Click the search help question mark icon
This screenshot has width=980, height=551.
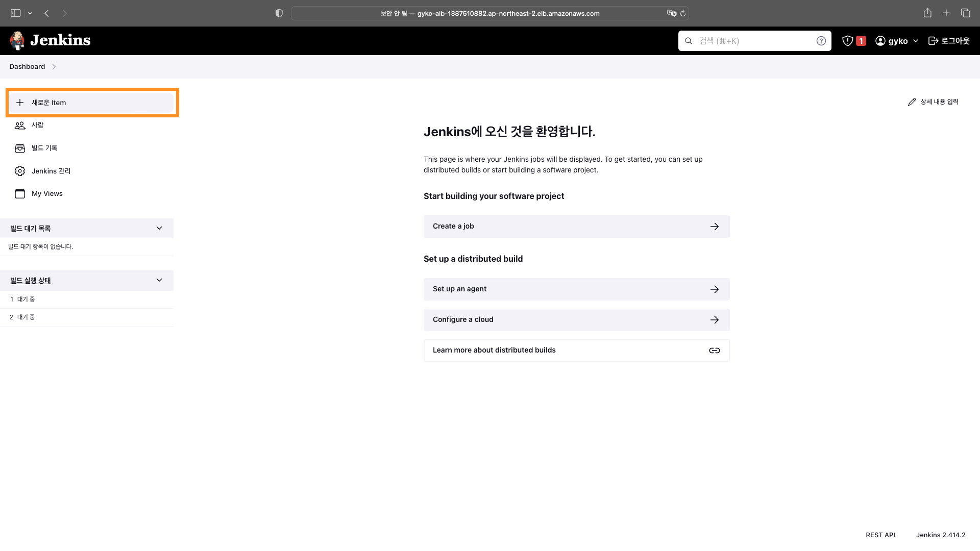821,41
